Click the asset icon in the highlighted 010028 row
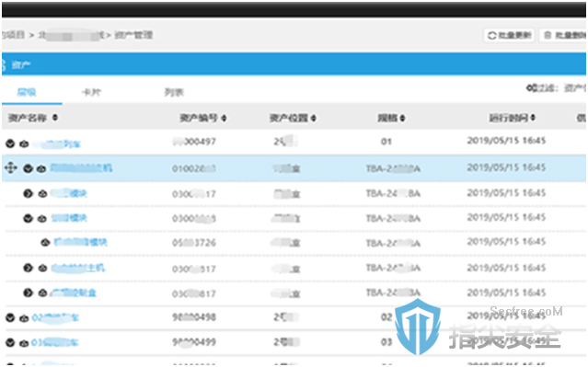588x367 pixels. 41,168
